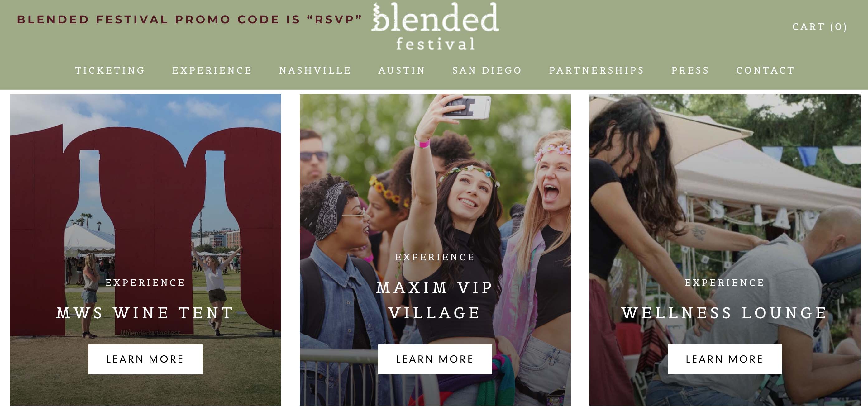Click the red wine bottle sign photo

coord(145,202)
